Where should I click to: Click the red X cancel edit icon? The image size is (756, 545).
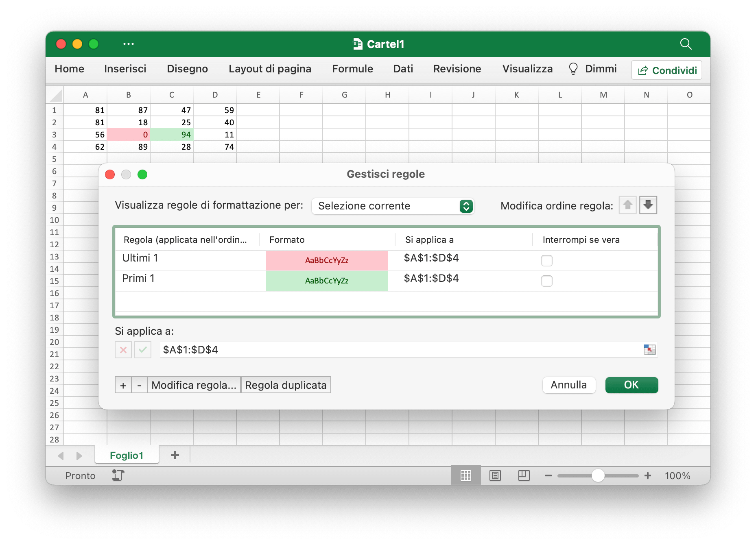pyautogui.click(x=123, y=350)
